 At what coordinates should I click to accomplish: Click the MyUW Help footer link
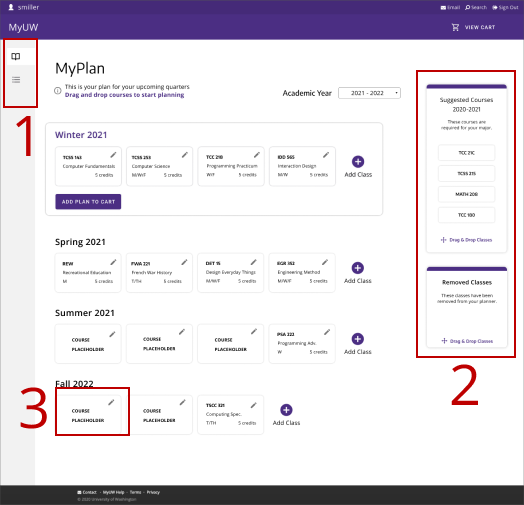(x=113, y=492)
